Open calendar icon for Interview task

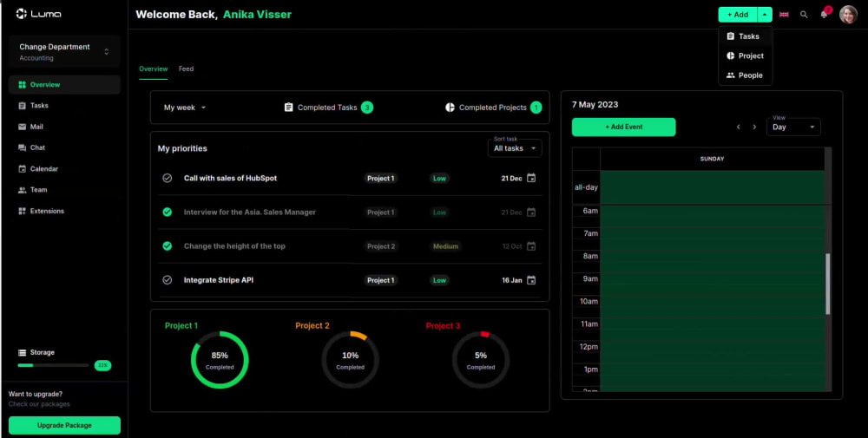tap(531, 212)
